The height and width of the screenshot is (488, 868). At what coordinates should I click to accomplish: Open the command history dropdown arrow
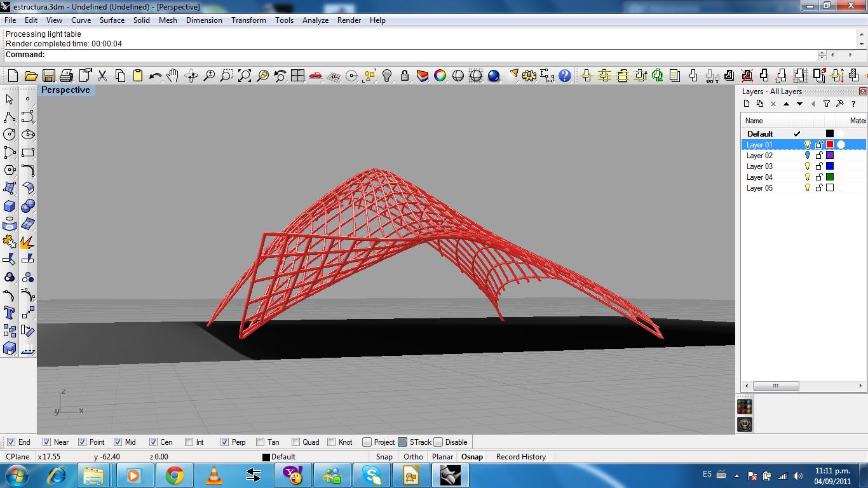click(822, 56)
